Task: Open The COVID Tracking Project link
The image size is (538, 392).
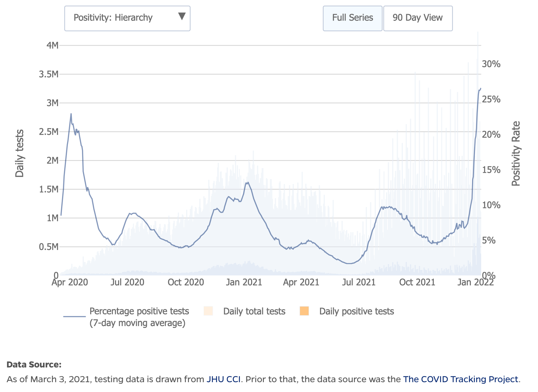Action: coord(461,379)
